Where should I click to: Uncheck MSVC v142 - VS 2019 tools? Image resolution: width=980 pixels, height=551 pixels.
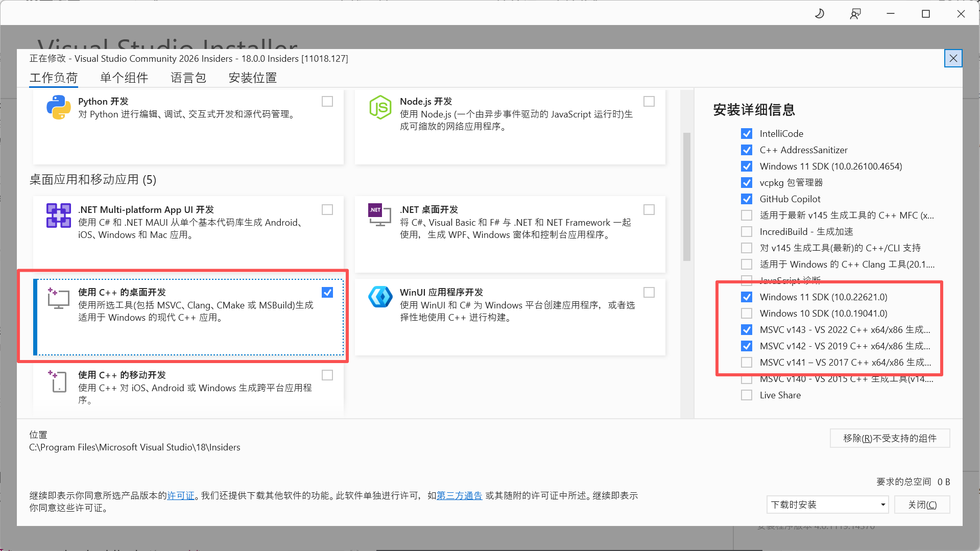[x=747, y=346]
